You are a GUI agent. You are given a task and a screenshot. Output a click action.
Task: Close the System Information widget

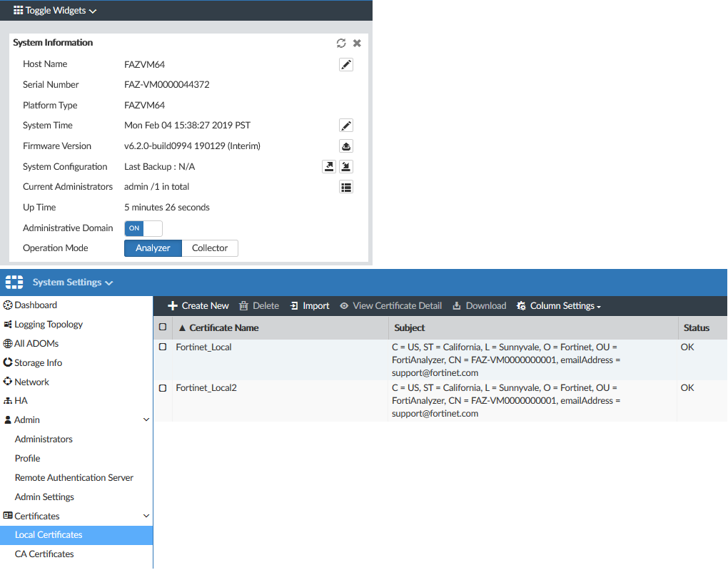tap(357, 43)
